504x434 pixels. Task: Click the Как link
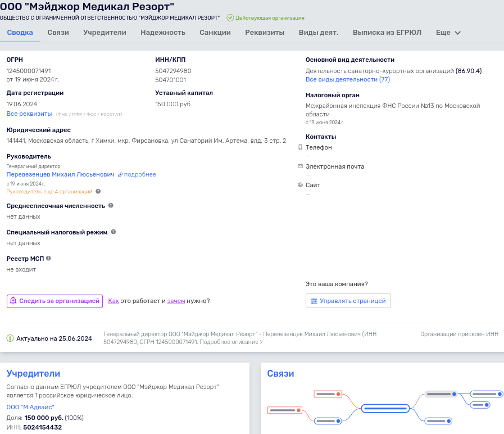113,301
